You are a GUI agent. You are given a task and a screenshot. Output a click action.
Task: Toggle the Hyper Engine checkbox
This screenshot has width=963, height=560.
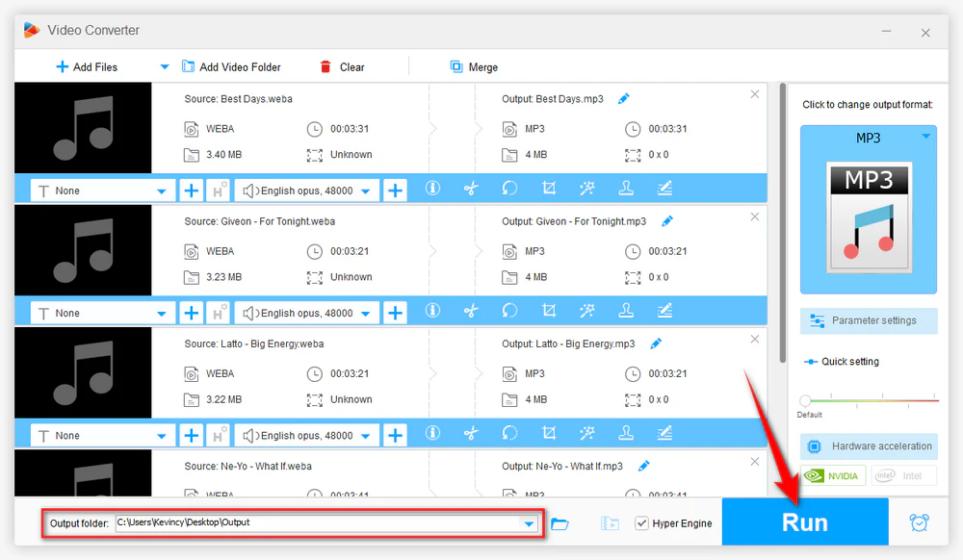641,523
